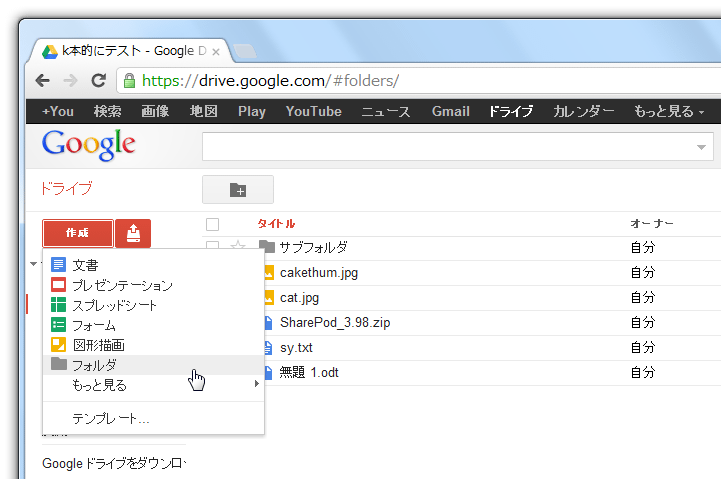Viewport: 721px width, 479px height.
Task: Click the blue document icon for 文書
Action: click(58, 264)
